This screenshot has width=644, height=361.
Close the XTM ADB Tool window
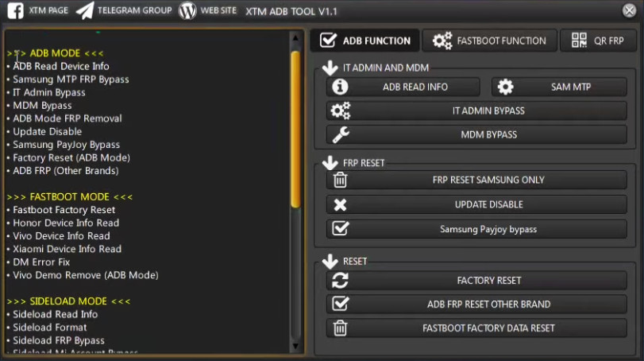point(629,10)
